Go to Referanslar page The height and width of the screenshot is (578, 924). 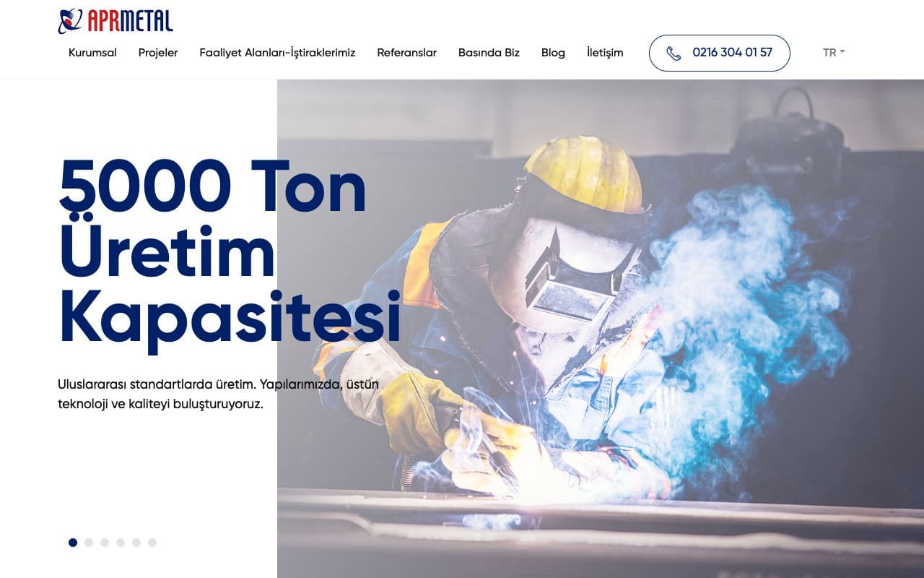406,53
